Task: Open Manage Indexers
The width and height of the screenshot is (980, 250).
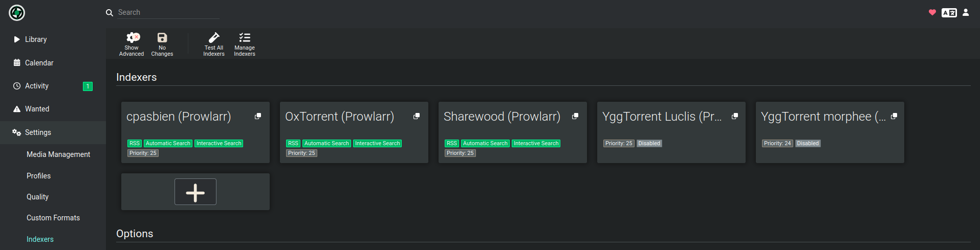Action: pyautogui.click(x=245, y=44)
